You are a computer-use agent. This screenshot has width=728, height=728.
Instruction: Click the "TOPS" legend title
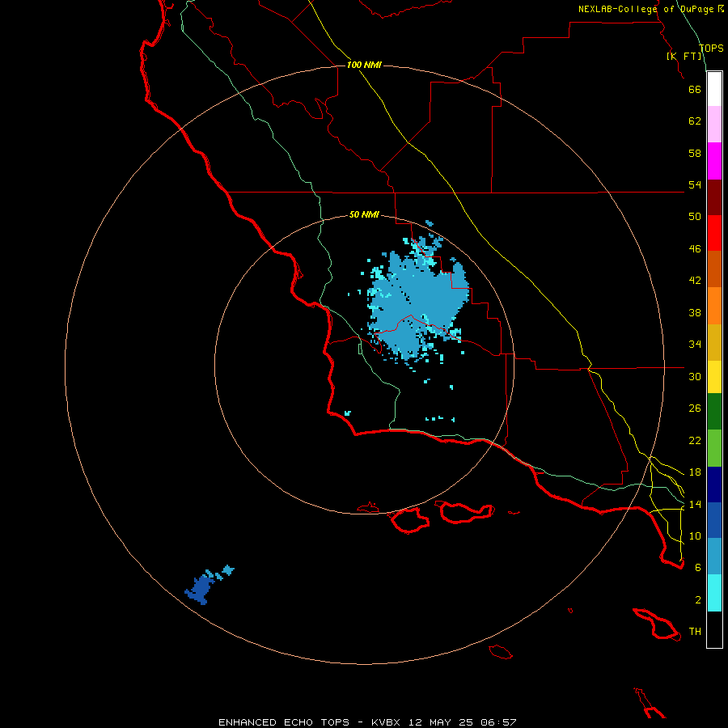[x=711, y=49]
